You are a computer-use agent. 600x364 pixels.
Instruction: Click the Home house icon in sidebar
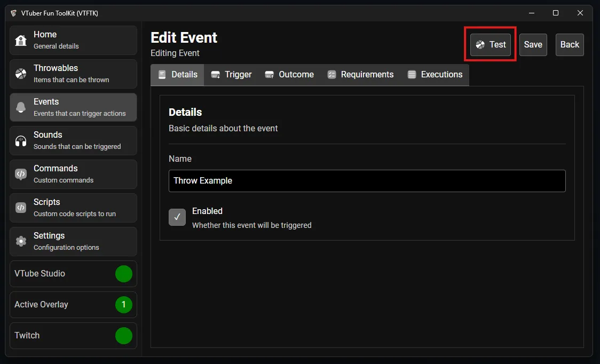point(21,41)
